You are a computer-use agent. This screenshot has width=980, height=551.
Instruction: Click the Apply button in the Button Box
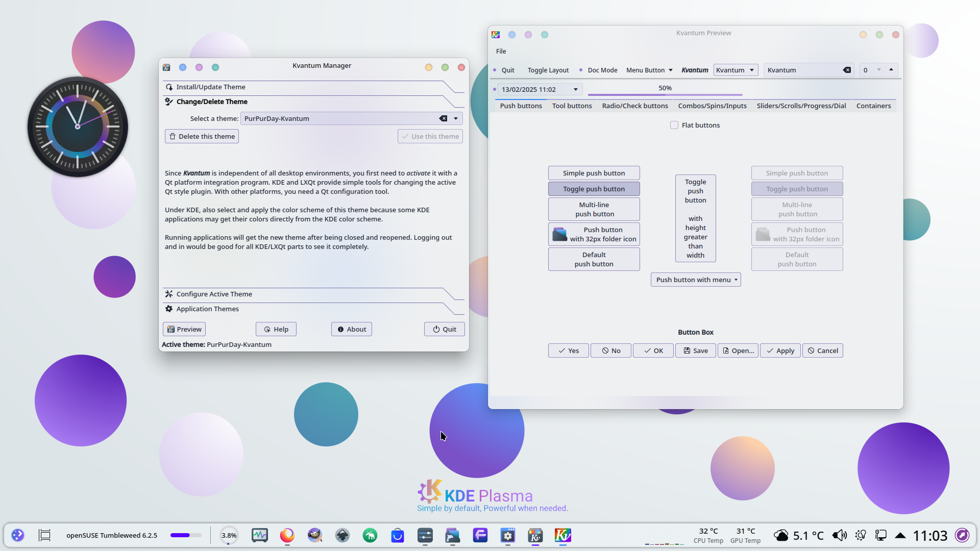click(x=780, y=350)
